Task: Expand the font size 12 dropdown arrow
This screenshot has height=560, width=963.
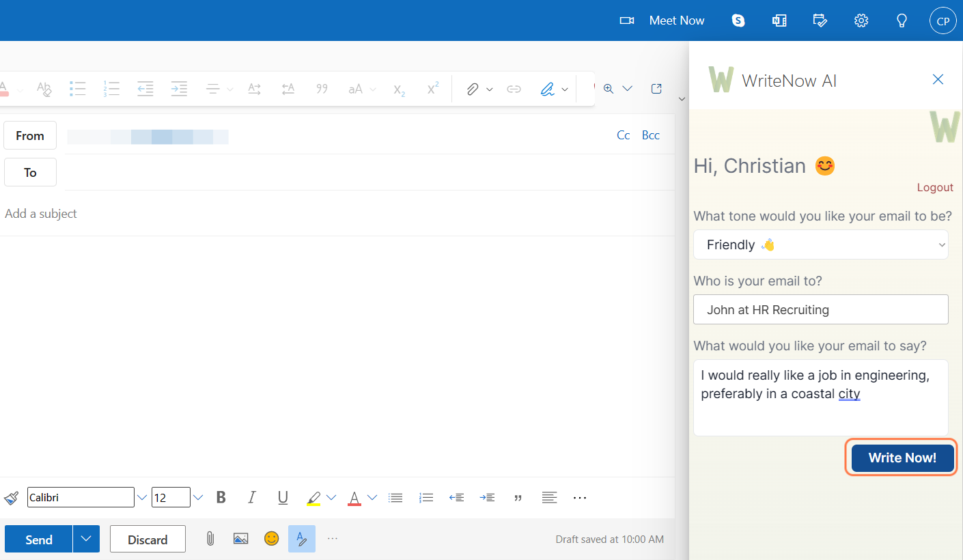Action: (198, 498)
